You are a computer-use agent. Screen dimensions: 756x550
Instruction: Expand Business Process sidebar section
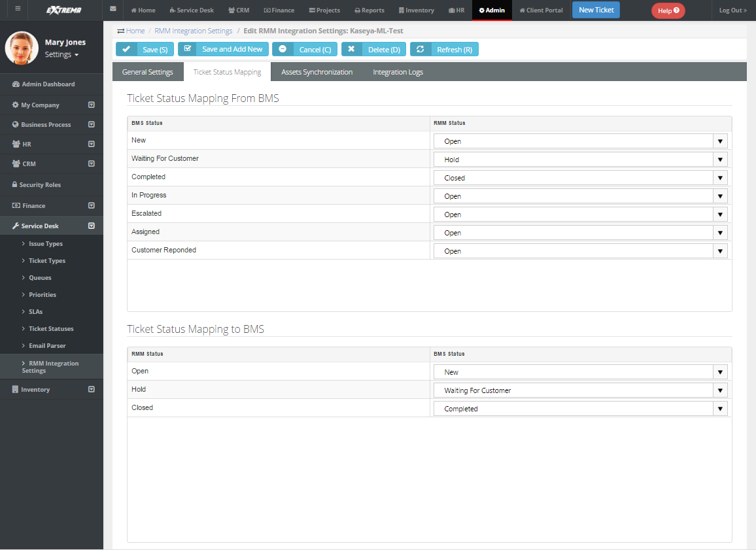click(92, 124)
